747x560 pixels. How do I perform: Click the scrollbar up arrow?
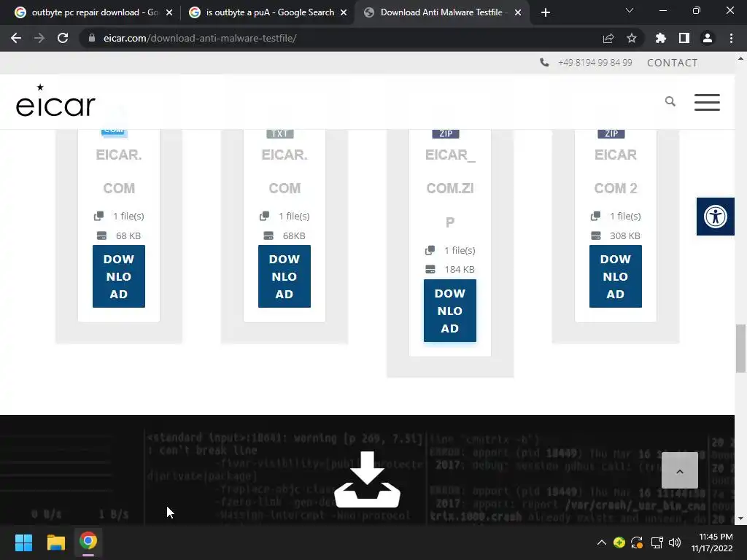[x=740, y=59]
